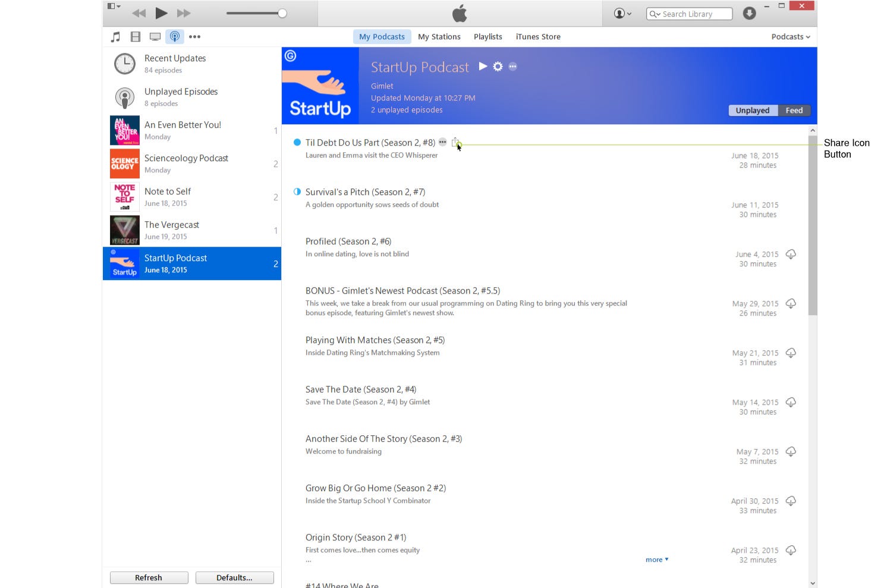Open StartUp Podcast settings gear
Viewport: 887px width, 588px height.
(x=498, y=66)
